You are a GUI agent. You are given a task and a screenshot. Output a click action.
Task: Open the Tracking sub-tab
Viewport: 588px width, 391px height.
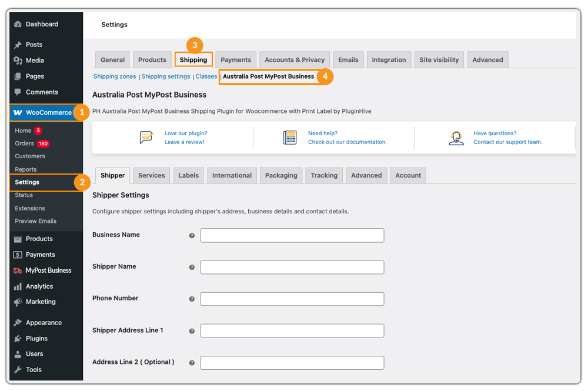point(324,175)
